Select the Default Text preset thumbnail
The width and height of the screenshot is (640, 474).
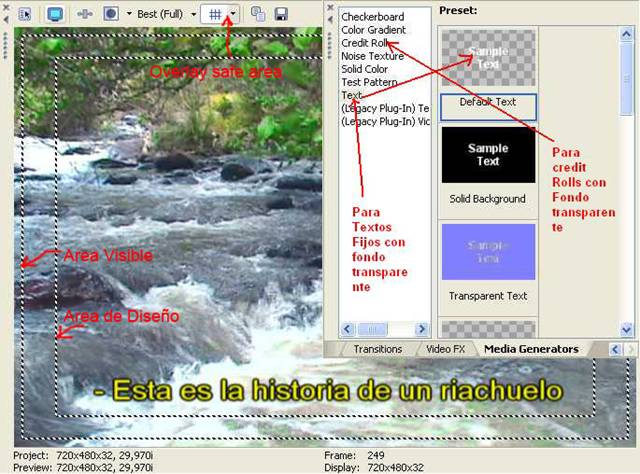click(488, 58)
